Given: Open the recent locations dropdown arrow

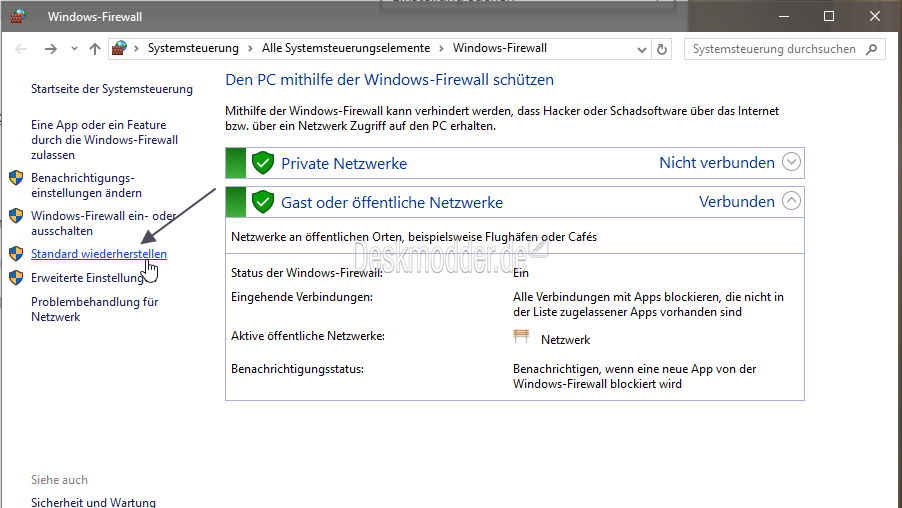Looking at the screenshot, I should [74, 49].
